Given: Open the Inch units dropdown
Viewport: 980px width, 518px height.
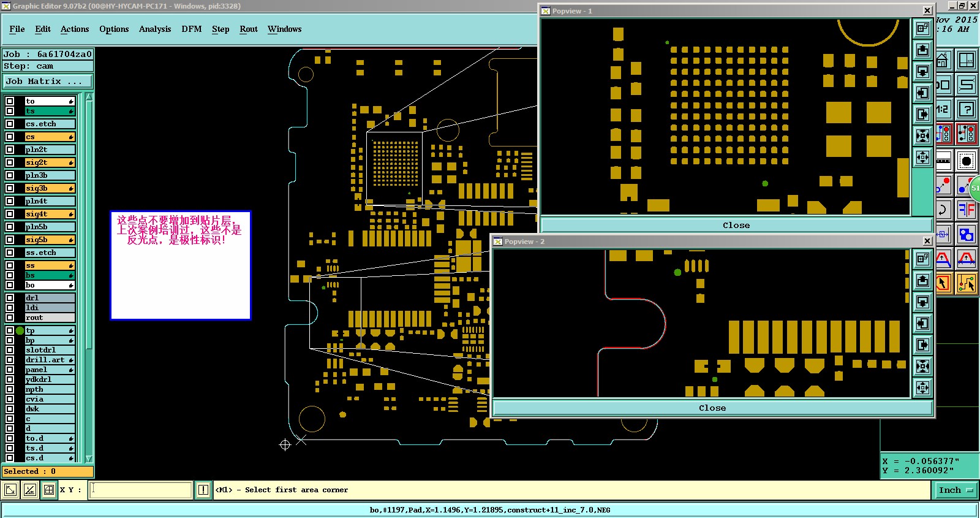Looking at the screenshot, I should tap(956, 490).
